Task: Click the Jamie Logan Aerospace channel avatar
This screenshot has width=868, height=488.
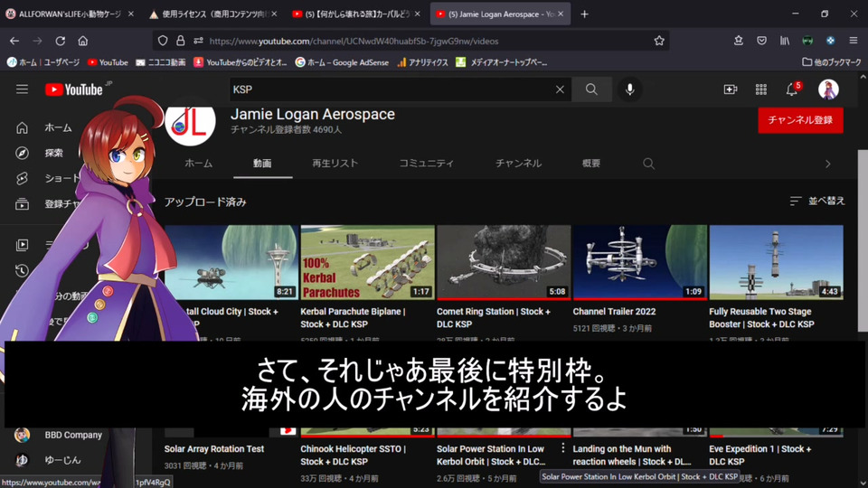Action: tap(190, 123)
